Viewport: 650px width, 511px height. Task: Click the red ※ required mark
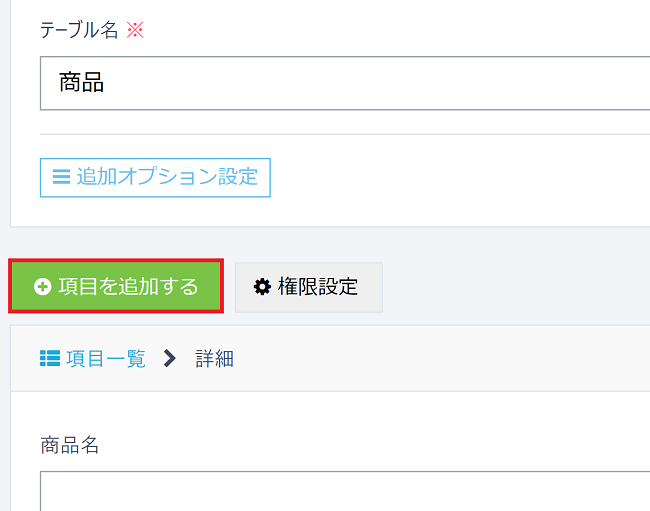[x=135, y=30]
